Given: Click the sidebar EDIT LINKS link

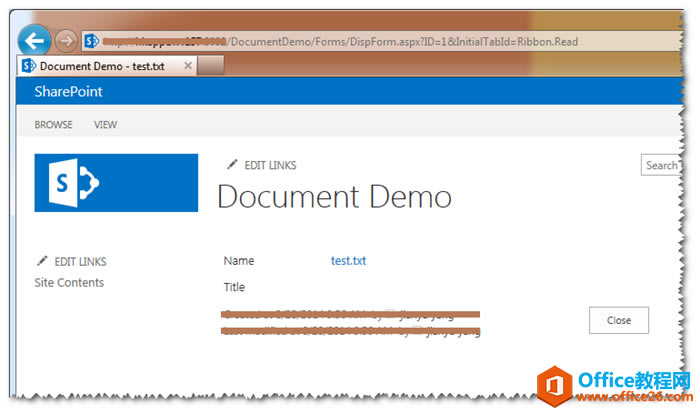Looking at the screenshot, I should 80,262.
